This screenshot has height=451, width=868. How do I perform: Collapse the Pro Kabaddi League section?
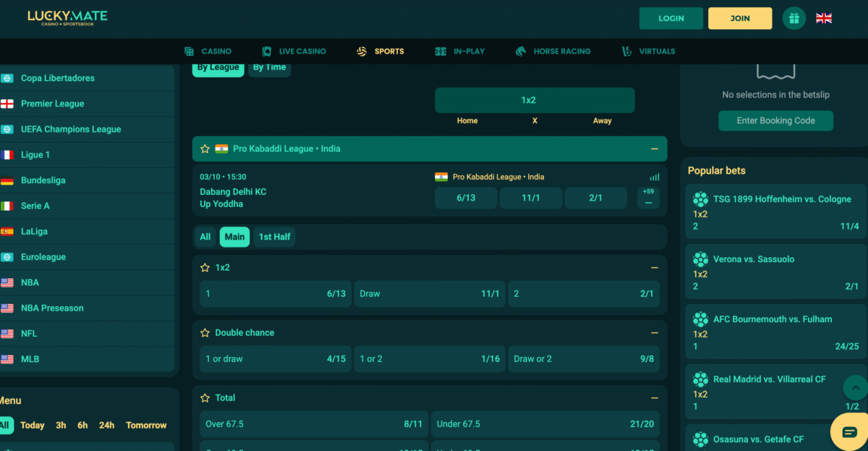pos(654,148)
